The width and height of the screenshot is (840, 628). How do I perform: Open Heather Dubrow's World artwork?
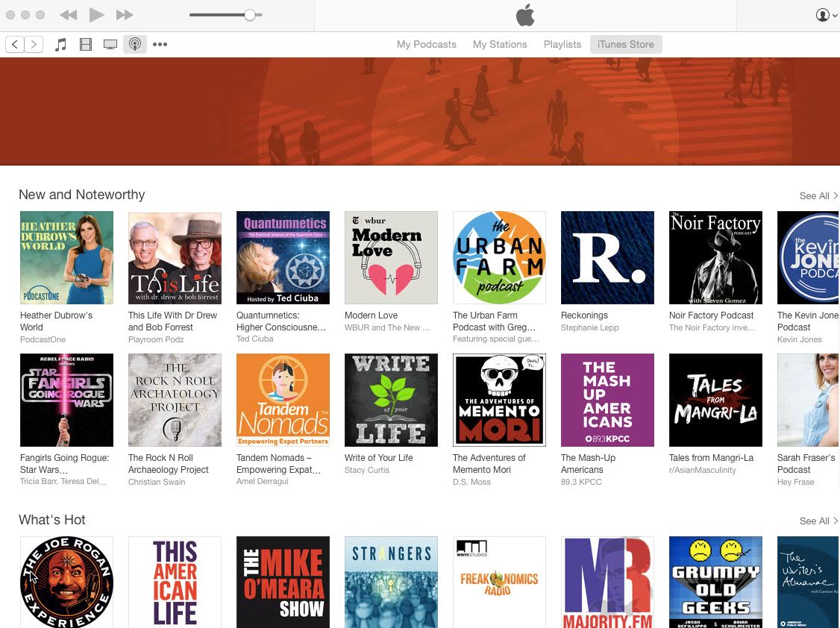(x=66, y=257)
